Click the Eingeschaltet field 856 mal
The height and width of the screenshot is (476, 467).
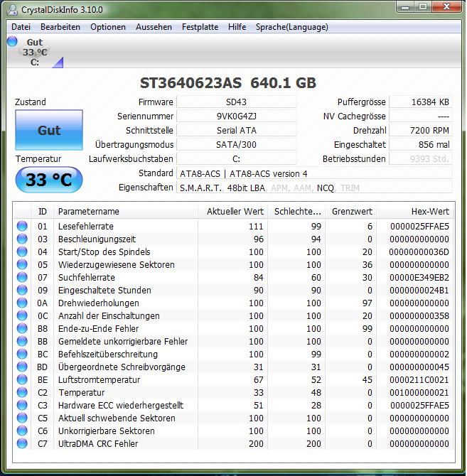point(421,144)
